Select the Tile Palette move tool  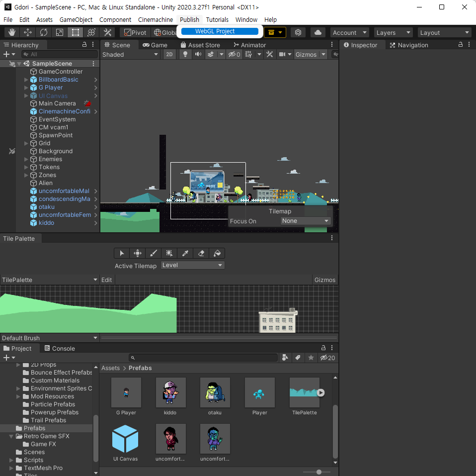138,253
